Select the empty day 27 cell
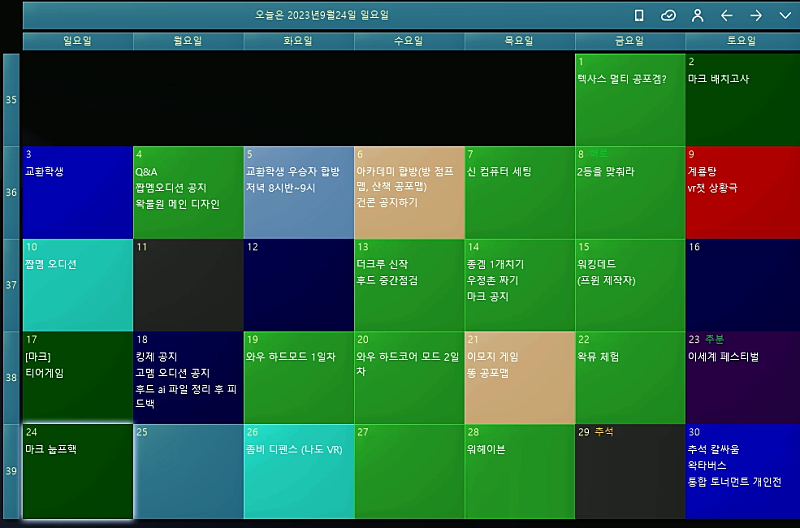Screen dimensions: 800x528 409,471
